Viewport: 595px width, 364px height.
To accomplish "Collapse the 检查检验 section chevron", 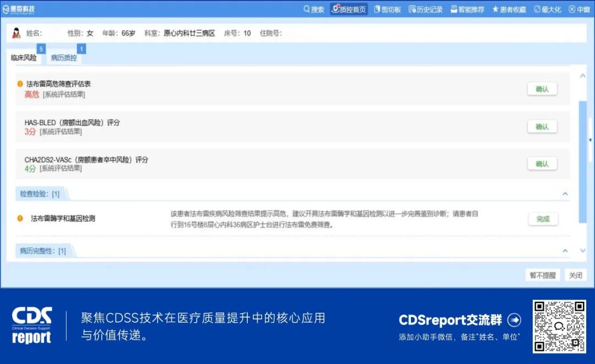I will [x=565, y=194].
